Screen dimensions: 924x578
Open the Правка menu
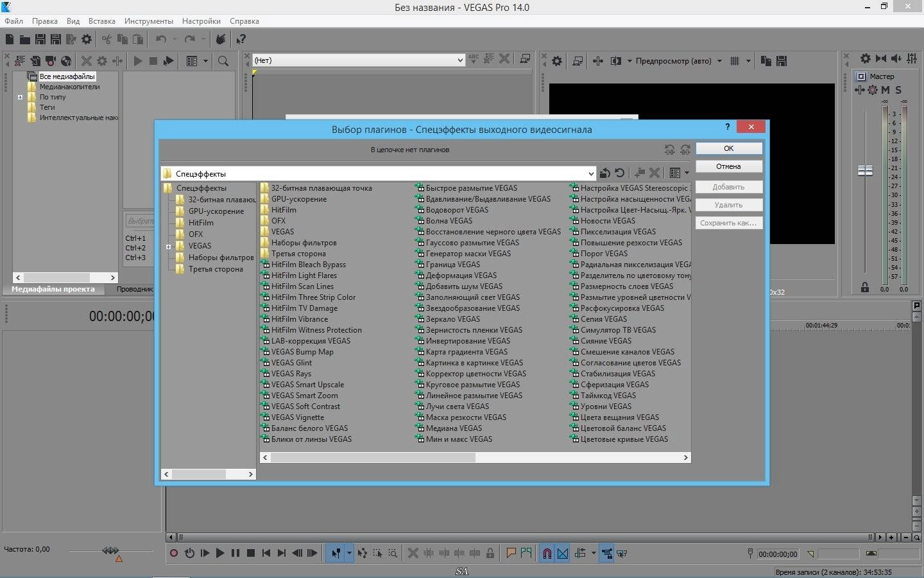(x=45, y=21)
